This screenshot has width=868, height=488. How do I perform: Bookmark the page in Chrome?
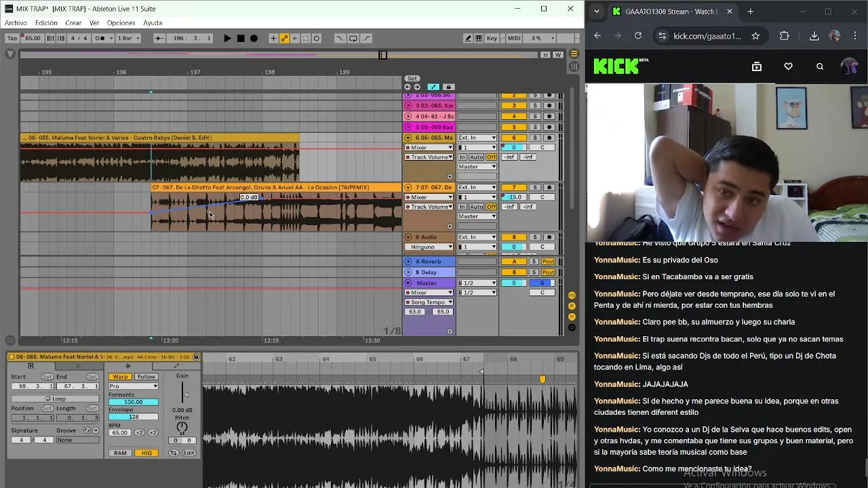coord(755,36)
